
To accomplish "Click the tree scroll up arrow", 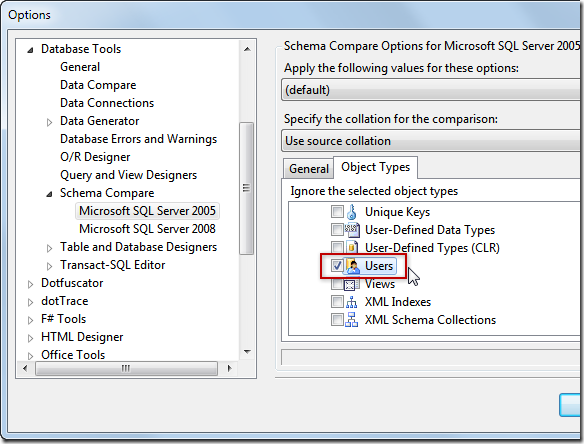I will pos(247,49).
